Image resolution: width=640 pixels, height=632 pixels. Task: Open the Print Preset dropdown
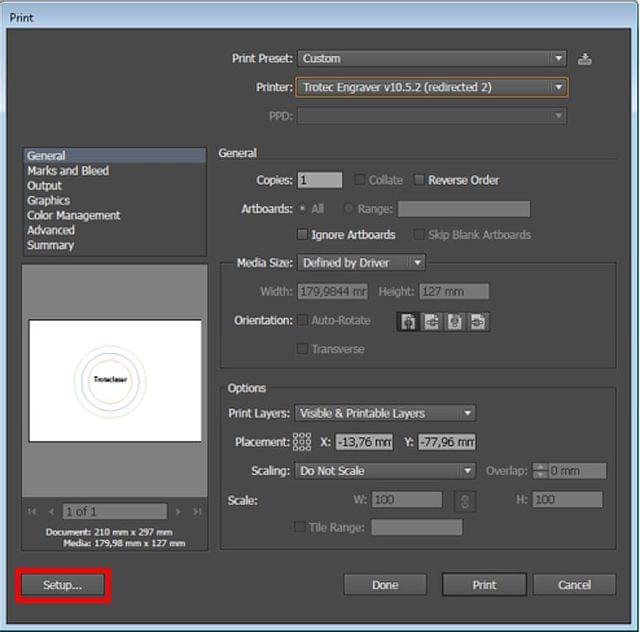point(432,59)
